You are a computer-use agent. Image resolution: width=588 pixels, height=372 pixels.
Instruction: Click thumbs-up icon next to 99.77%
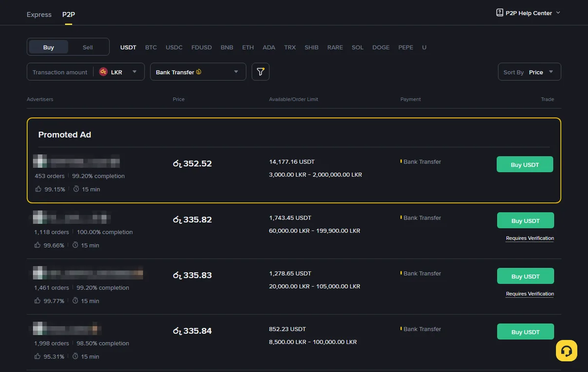(x=38, y=301)
